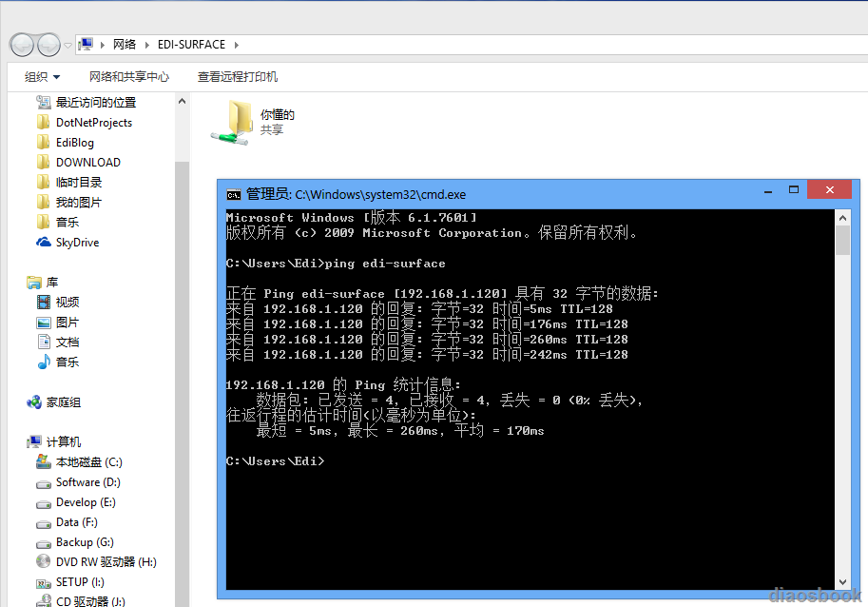Click the Software (D:) drive icon
Image resolution: width=868 pixels, height=607 pixels.
(x=43, y=484)
